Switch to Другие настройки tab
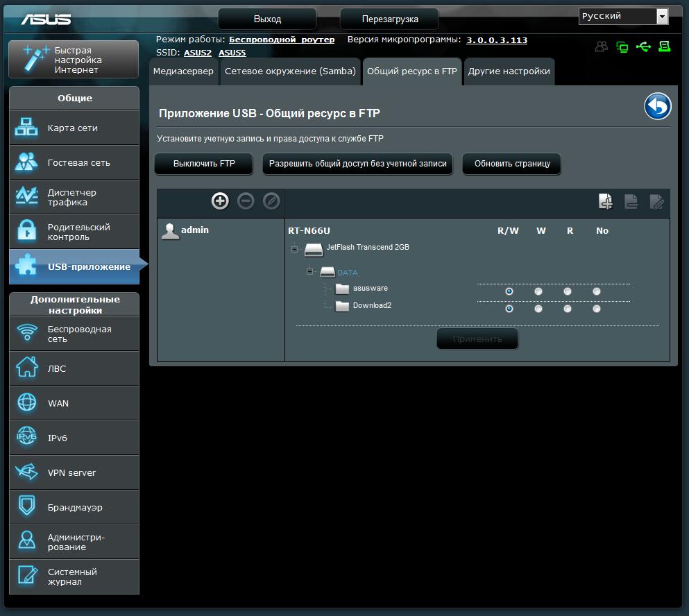 (x=509, y=71)
